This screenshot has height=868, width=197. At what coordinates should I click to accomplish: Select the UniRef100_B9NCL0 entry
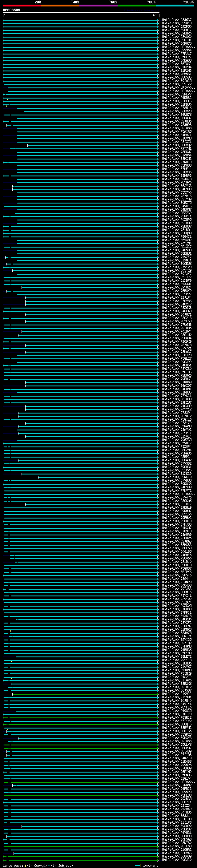click(177, 477)
